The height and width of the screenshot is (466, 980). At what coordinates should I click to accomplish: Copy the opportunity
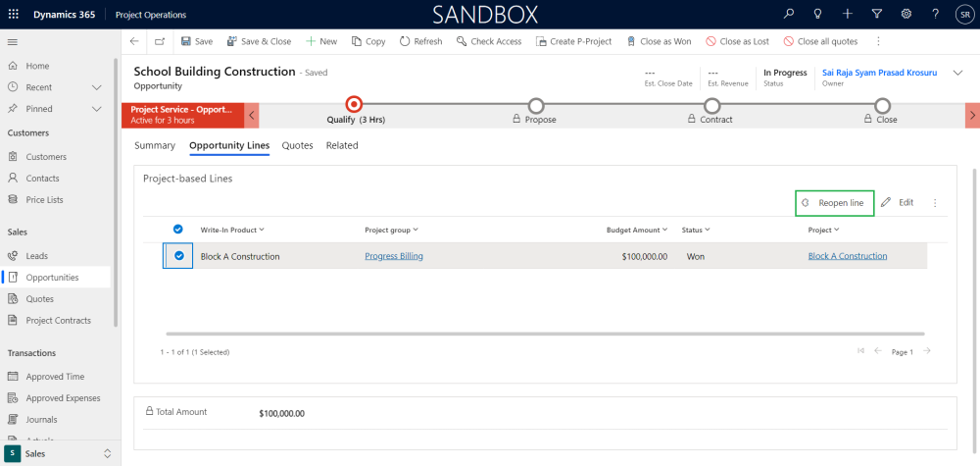(x=368, y=41)
